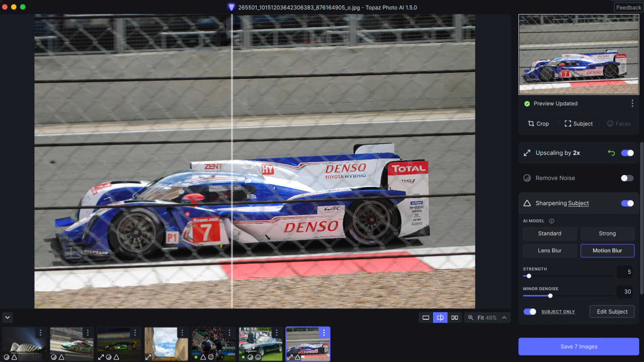
Task: Switch to single image view
Action: pos(426,318)
